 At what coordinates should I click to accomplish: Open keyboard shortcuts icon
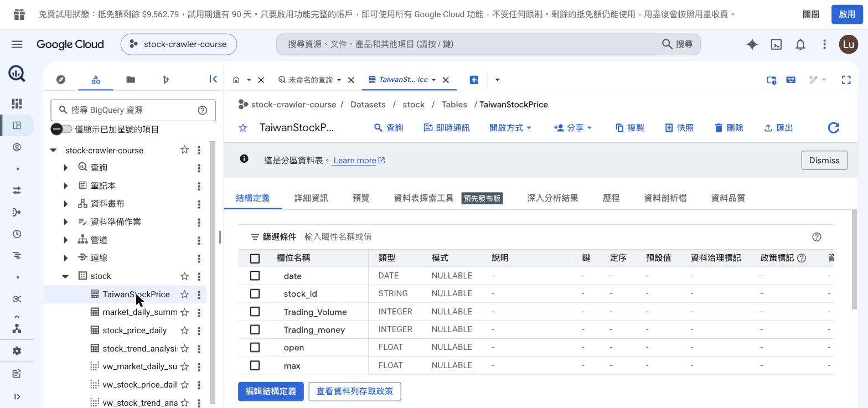pyautogui.click(x=791, y=80)
